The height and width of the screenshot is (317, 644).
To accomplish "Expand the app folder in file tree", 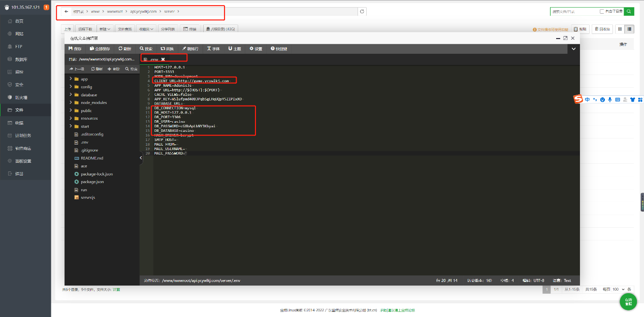I will 71,79.
